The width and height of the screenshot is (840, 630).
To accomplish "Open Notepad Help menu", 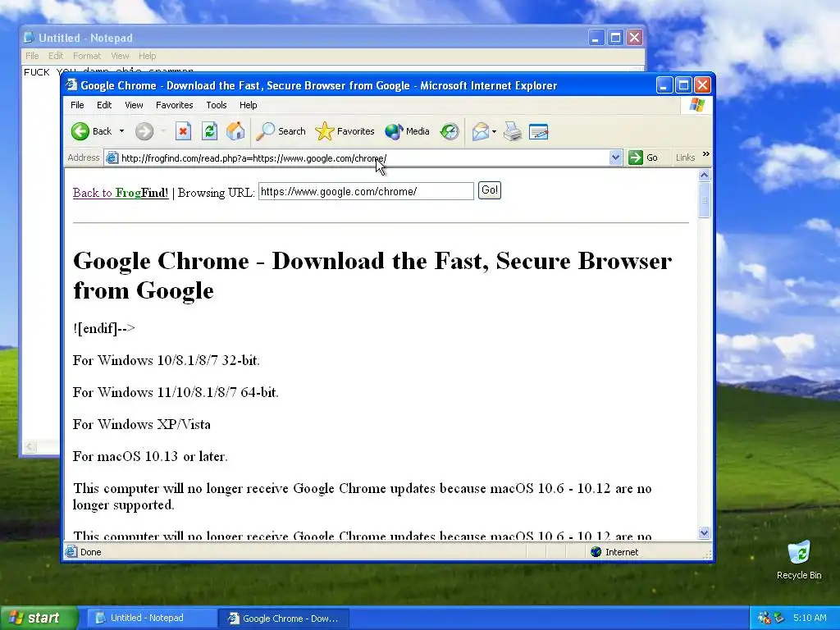I will point(148,56).
